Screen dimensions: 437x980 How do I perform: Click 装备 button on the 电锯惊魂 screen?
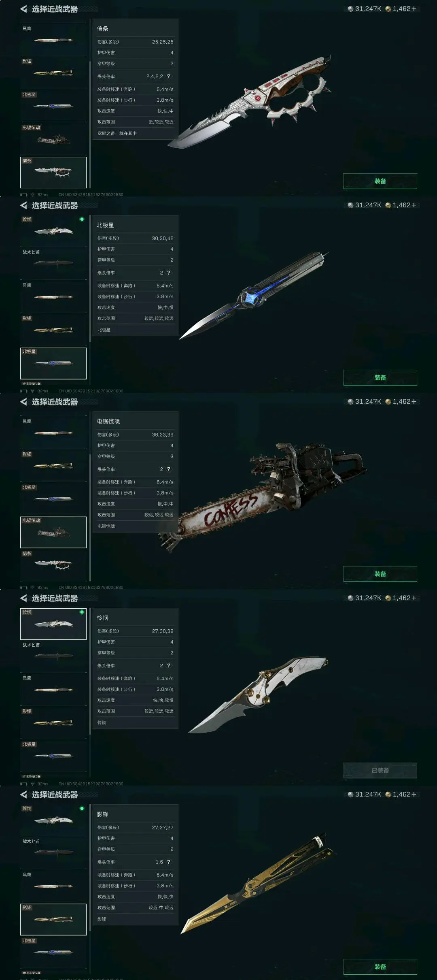[380, 574]
